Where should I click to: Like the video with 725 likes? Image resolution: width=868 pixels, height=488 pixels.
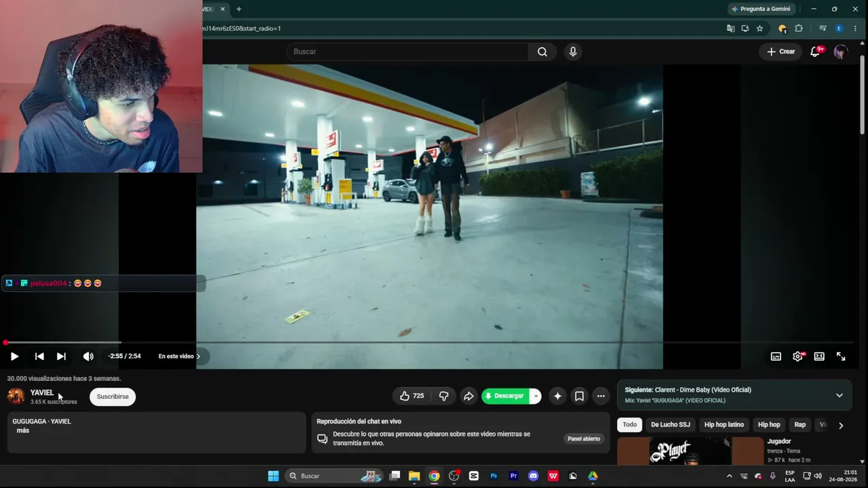412,396
